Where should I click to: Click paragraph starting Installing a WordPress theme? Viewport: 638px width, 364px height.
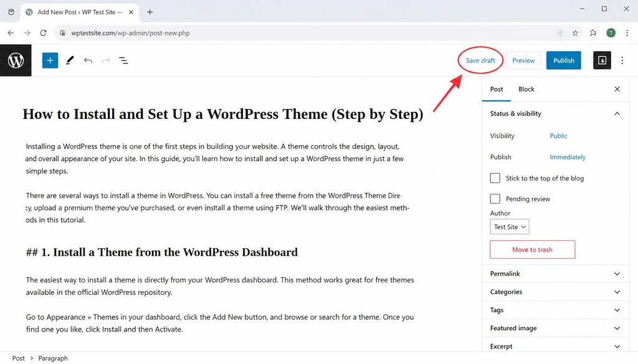[x=214, y=159]
